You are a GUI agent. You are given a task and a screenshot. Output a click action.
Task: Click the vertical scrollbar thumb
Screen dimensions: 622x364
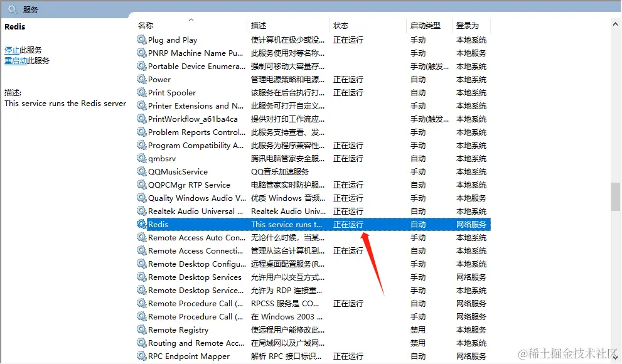615,196
